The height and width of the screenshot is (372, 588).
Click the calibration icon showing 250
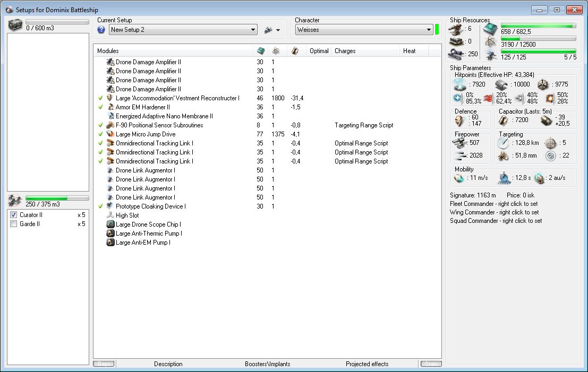pyautogui.click(x=456, y=54)
